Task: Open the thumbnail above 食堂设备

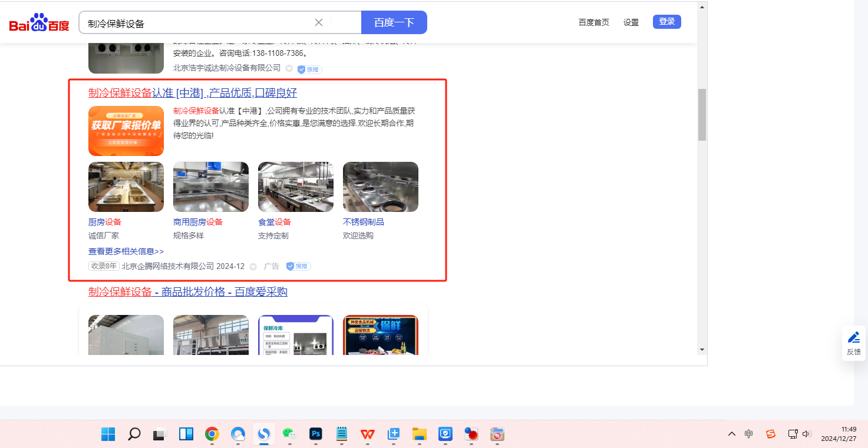Action: point(296,187)
